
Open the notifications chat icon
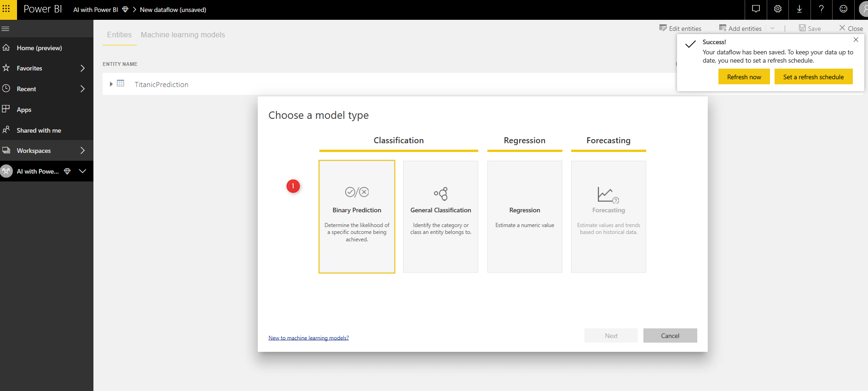click(x=756, y=9)
